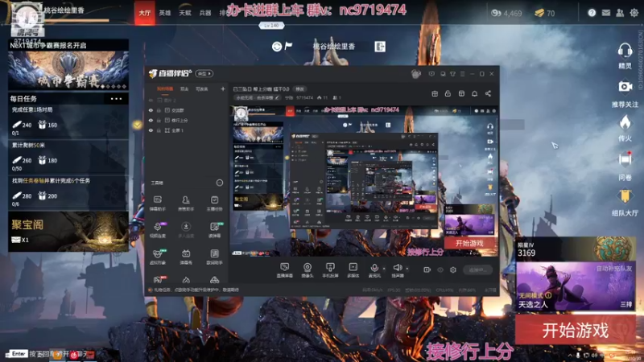Click the gift box icon in stream header

[435, 93]
